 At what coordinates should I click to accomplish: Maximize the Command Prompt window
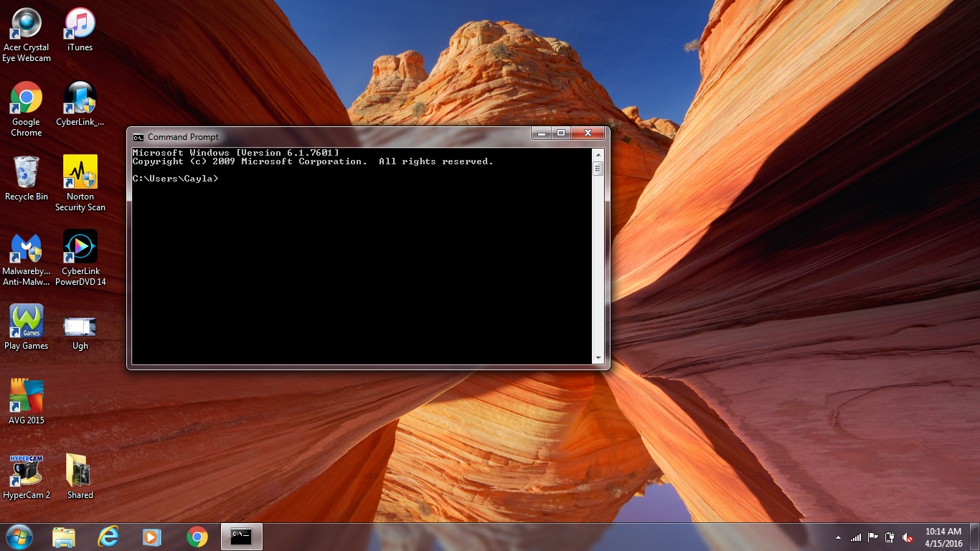coord(561,133)
